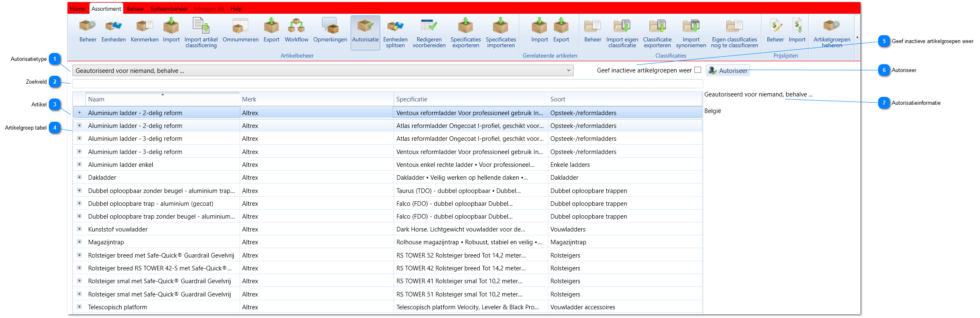
Task: Open the Geautoriseerd voor niemand dropdown
Action: coord(323,70)
